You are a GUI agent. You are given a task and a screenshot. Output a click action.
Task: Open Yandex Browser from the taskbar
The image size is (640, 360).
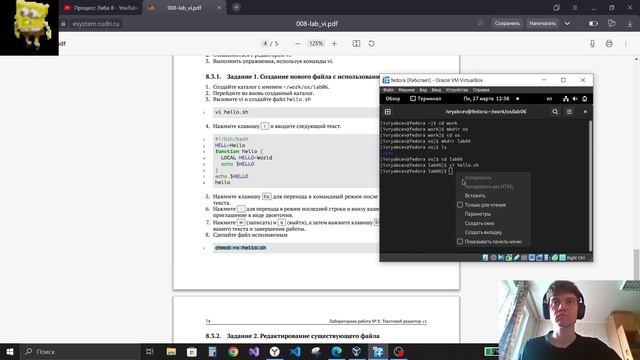pos(275,351)
